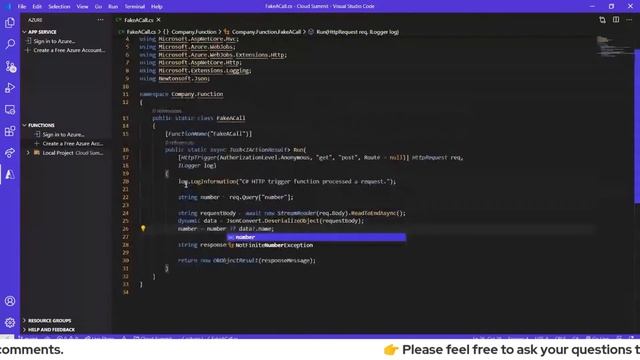Click FakeACall.cs in the breadcrumb
Screen dimensions: 640x360
tap(141, 32)
